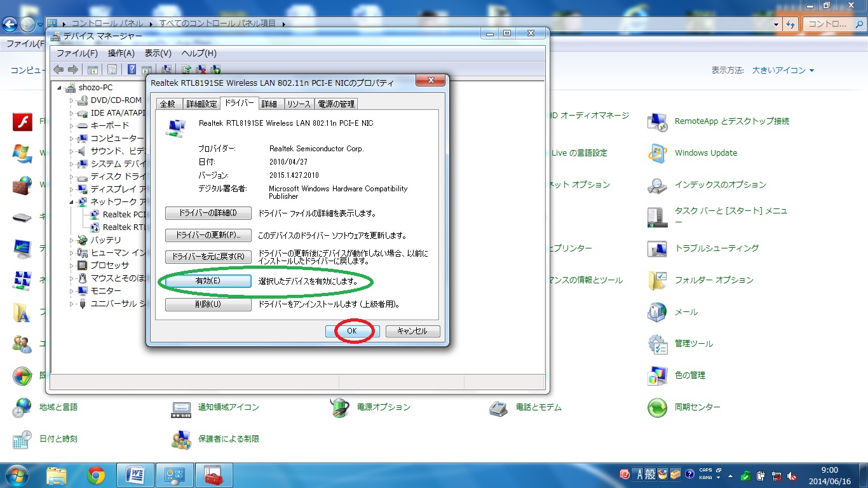The image size is (868, 488).
Task: Switch to the 詳細設定 tab
Action: 201,104
